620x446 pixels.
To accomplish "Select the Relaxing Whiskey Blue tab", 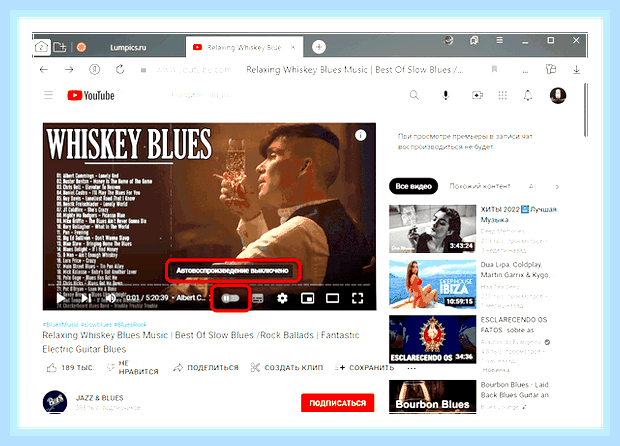I will [244, 47].
